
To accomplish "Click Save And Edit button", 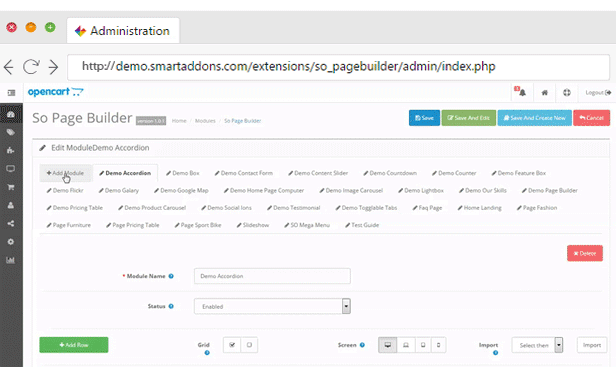I will (x=469, y=118).
